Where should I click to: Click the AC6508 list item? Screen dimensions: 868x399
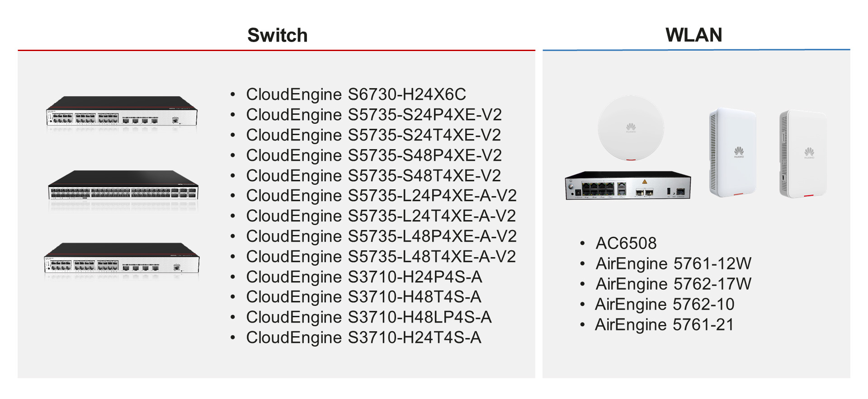pyautogui.click(x=626, y=243)
